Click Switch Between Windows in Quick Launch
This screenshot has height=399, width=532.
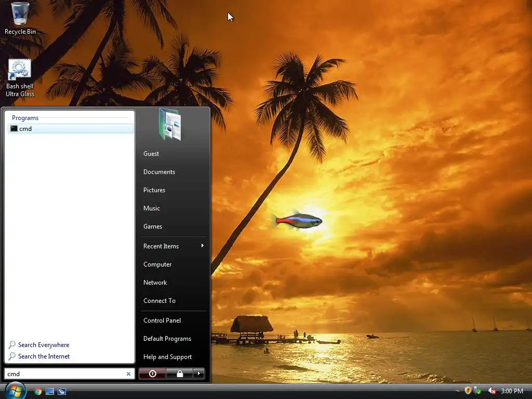62,391
